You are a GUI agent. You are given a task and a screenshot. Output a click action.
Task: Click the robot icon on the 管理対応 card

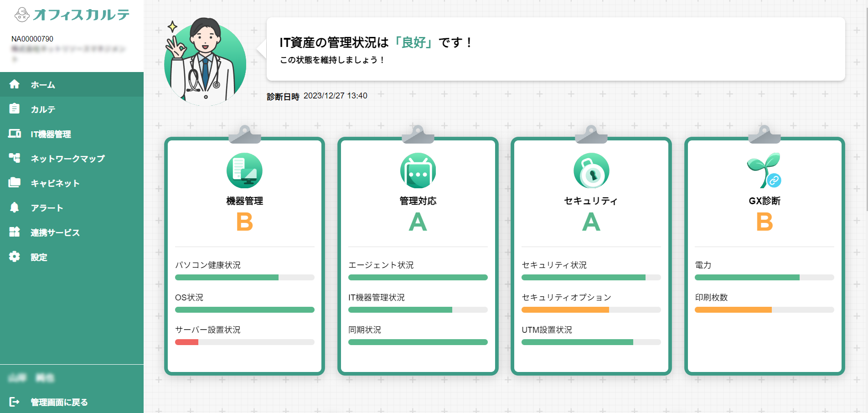pyautogui.click(x=418, y=170)
